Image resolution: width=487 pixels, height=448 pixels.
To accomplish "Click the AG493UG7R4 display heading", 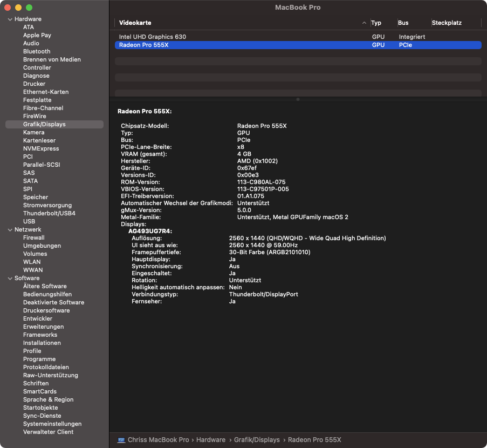I will pyautogui.click(x=150, y=232).
